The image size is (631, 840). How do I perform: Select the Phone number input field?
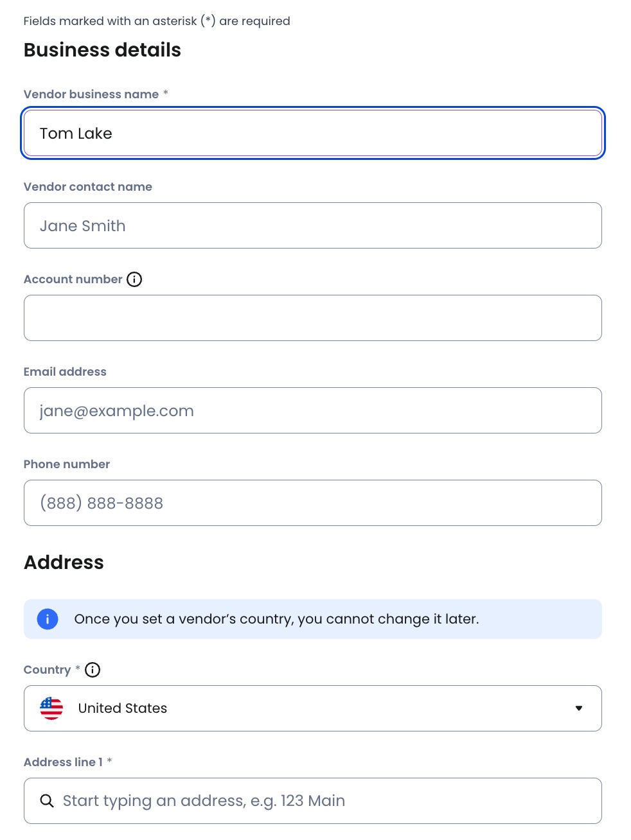tap(313, 503)
